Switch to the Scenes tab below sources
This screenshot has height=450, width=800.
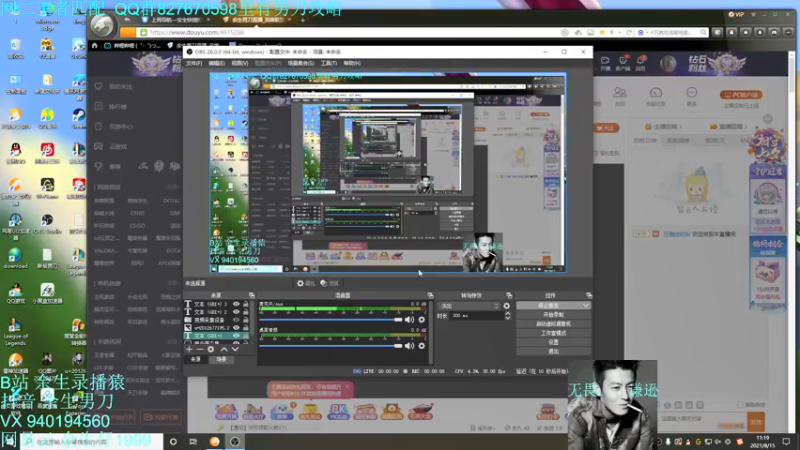click(221, 359)
